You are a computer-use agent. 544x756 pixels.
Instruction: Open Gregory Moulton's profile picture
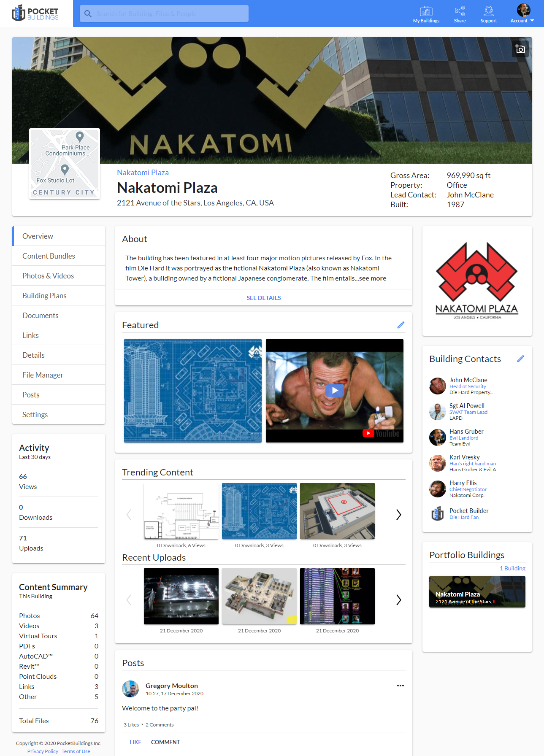coord(130,689)
